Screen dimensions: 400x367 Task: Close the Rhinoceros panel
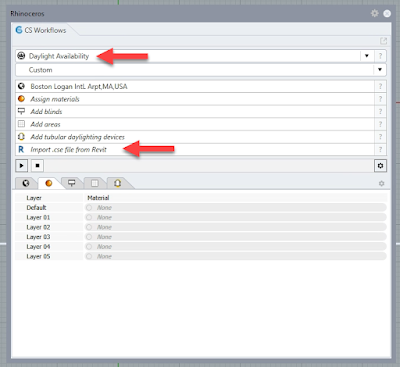tap(387, 13)
